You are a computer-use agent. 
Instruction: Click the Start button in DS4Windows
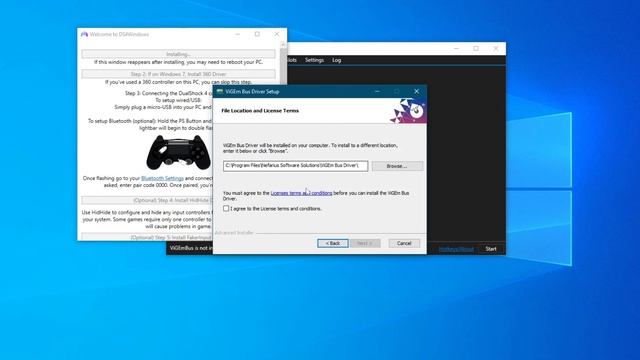[x=491, y=249]
